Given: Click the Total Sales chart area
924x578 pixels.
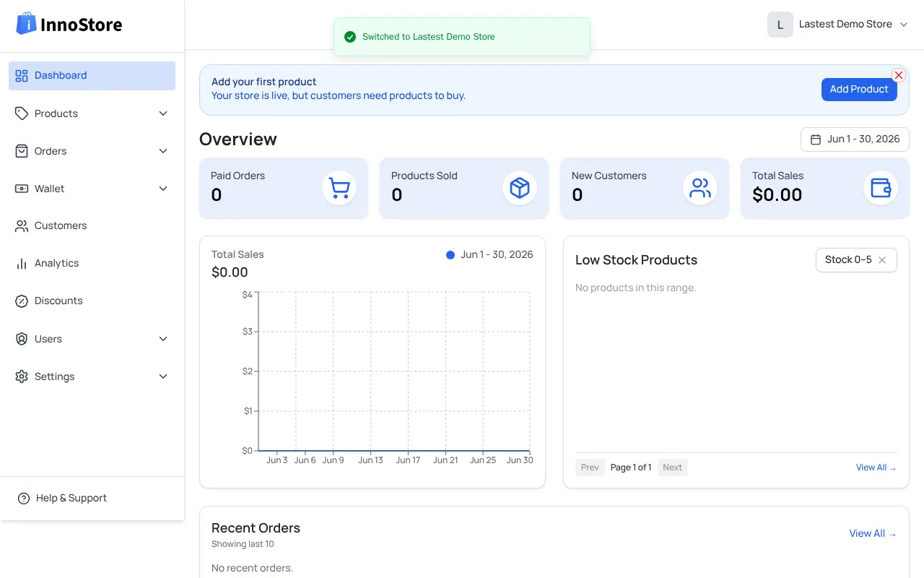Looking at the screenshot, I should [394, 372].
